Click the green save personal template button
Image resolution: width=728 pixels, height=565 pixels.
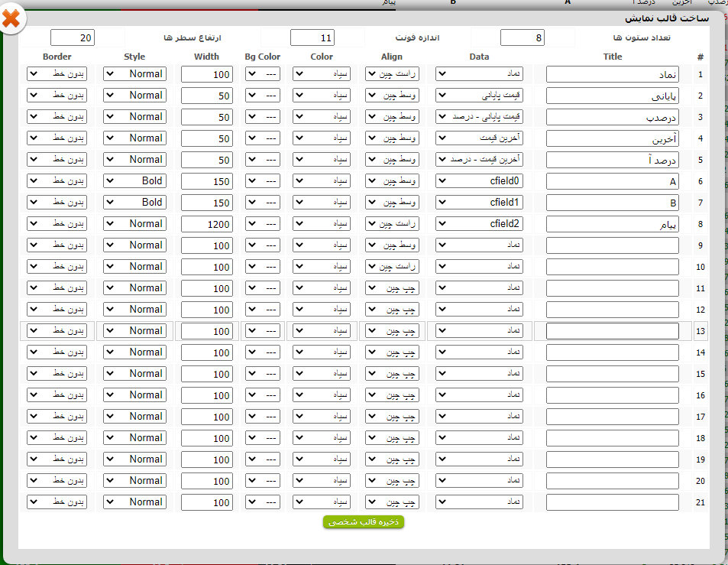[x=364, y=521]
